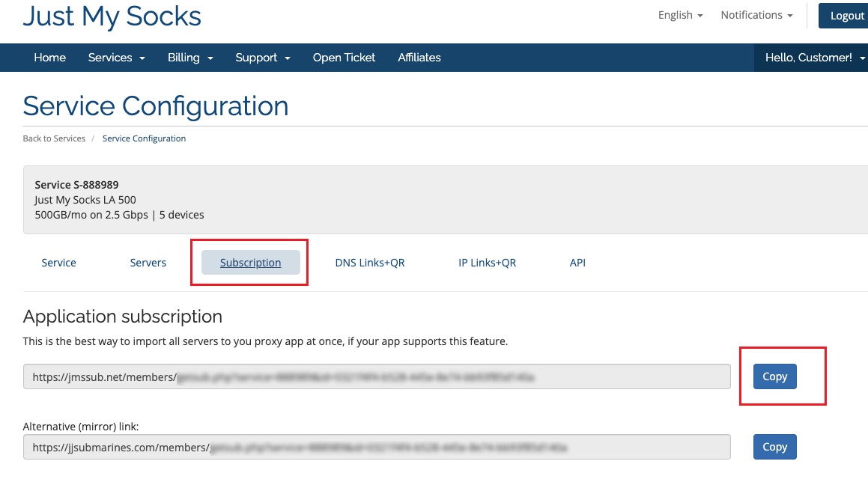Open the English language dropdown
Screen dimensions: 868x479
(680, 15)
